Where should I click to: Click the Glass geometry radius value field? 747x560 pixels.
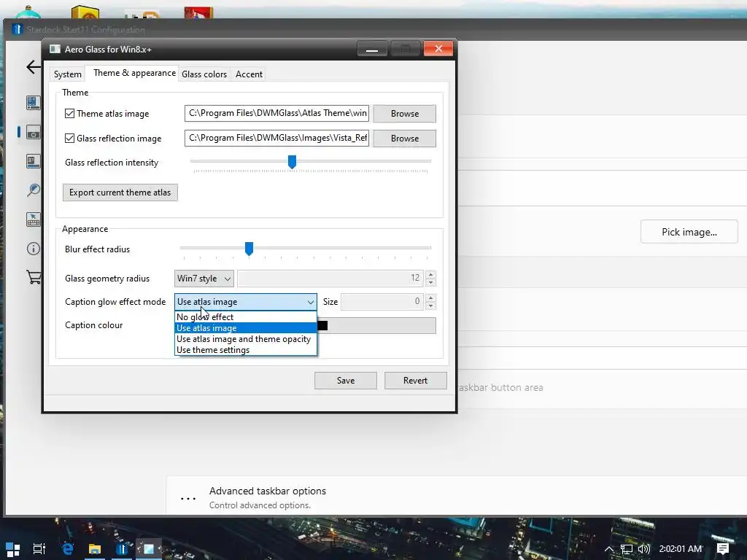(x=330, y=278)
